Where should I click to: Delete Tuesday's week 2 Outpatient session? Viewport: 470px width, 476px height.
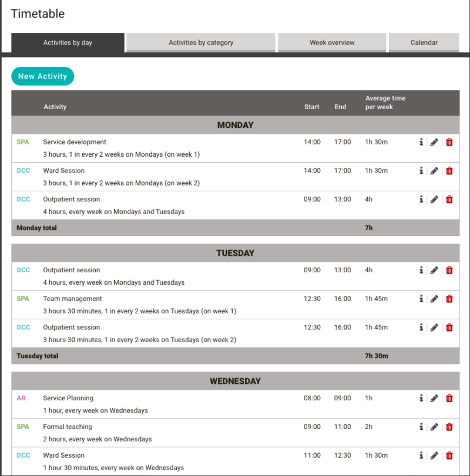449,328
